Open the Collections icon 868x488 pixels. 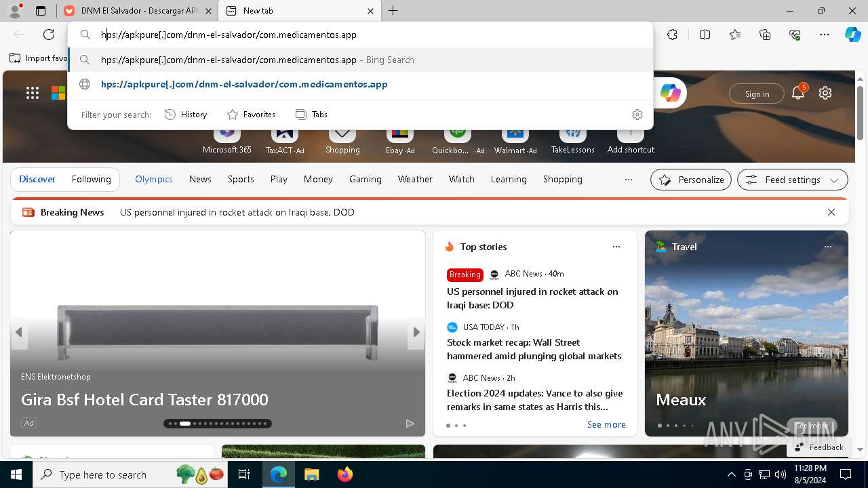(x=765, y=35)
